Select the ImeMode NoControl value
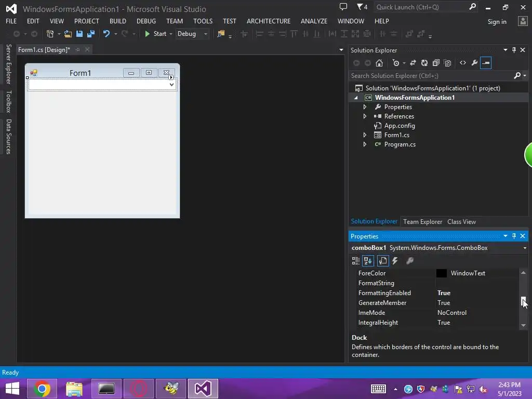This screenshot has width=532, height=399. click(x=451, y=313)
